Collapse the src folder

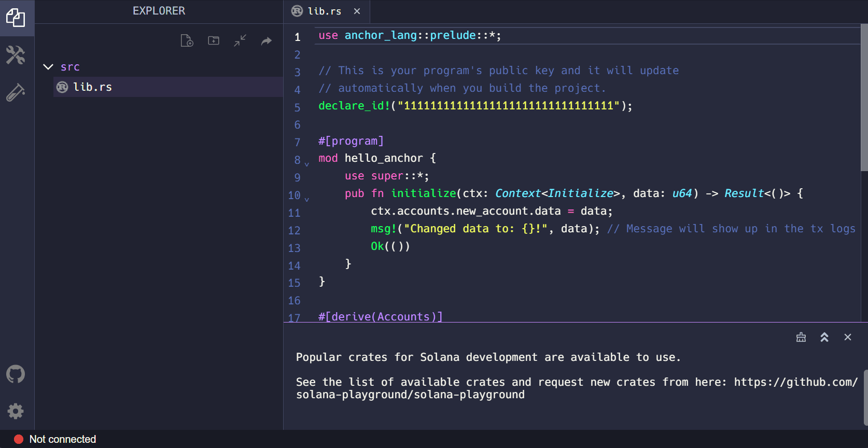click(x=48, y=67)
